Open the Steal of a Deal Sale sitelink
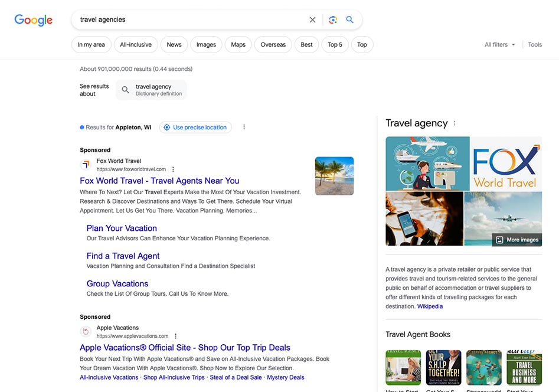 pos(236,377)
